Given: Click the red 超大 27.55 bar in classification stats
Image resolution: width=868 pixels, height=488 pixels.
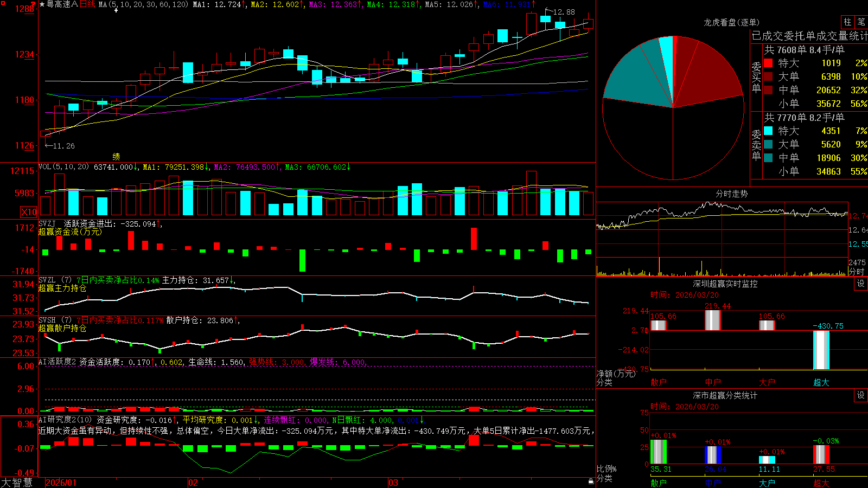Looking at the screenshot, I should pyautogui.click(x=821, y=454).
